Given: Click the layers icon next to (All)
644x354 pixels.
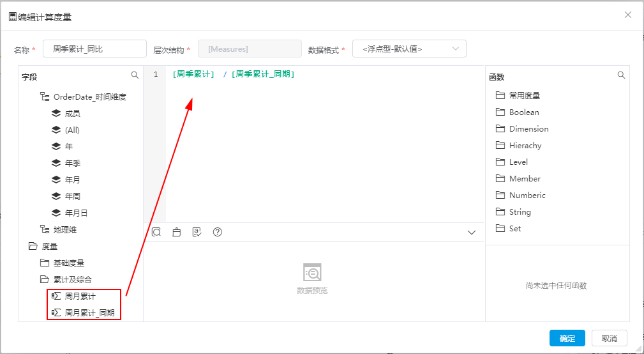Looking at the screenshot, I should [x=56, y=130].
